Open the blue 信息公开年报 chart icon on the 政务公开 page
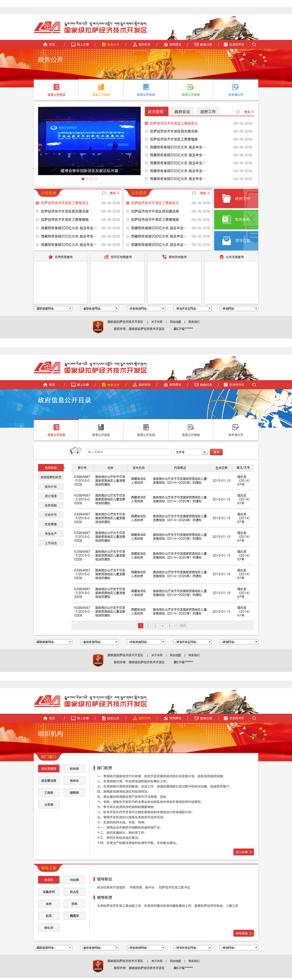The height and width of the screenshot is (980, 292). coord(146,87)
